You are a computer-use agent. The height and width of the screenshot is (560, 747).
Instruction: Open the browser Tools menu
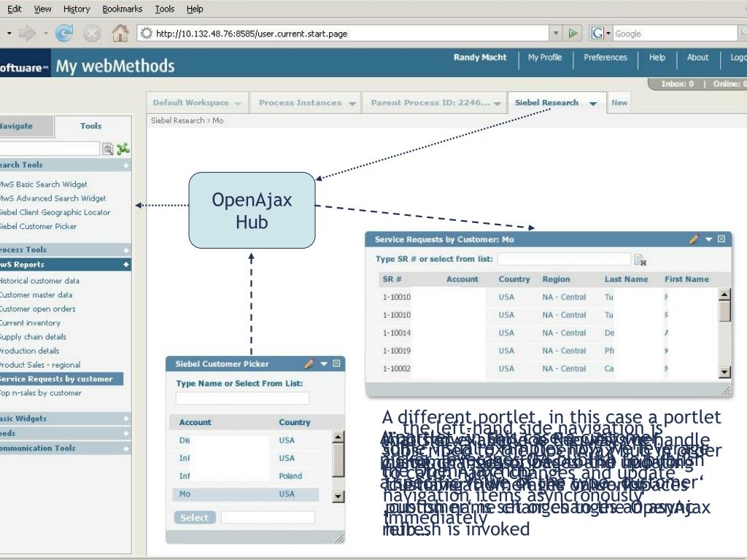click(165, 9)
